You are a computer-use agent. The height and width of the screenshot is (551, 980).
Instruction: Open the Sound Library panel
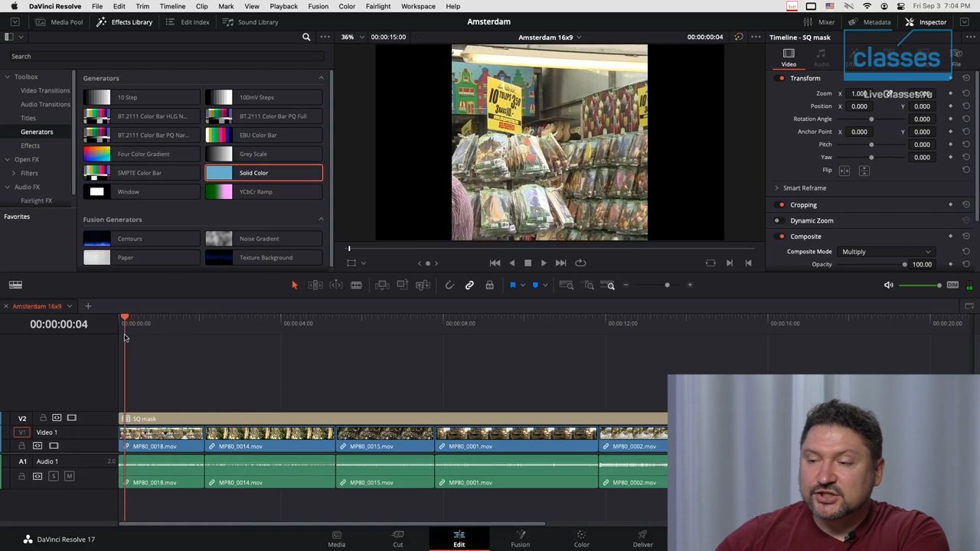(x=251, y=22)
